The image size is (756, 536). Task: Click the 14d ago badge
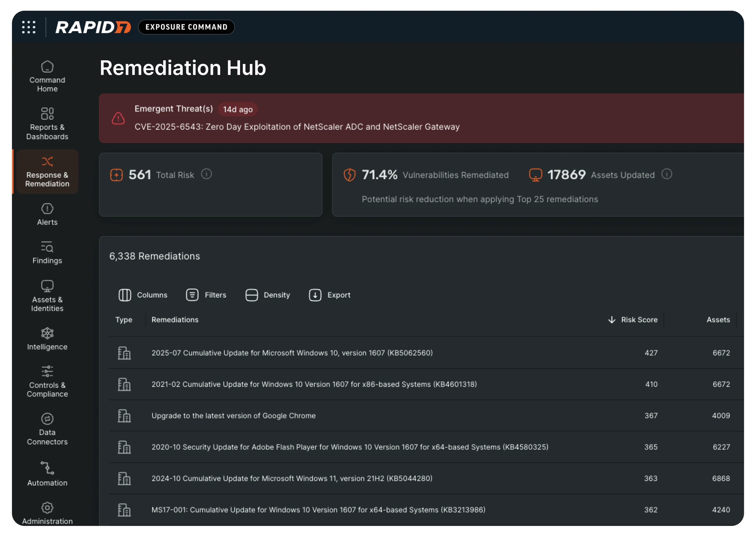(238, 109)
